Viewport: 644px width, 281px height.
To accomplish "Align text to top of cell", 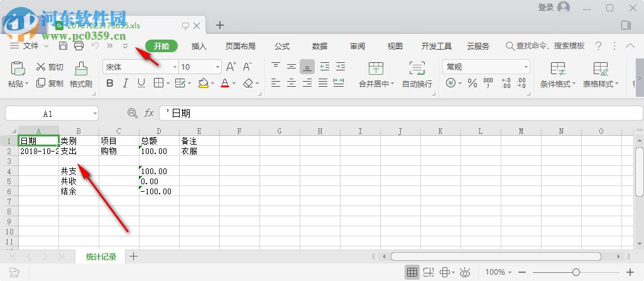I will [x=276, y=67].
